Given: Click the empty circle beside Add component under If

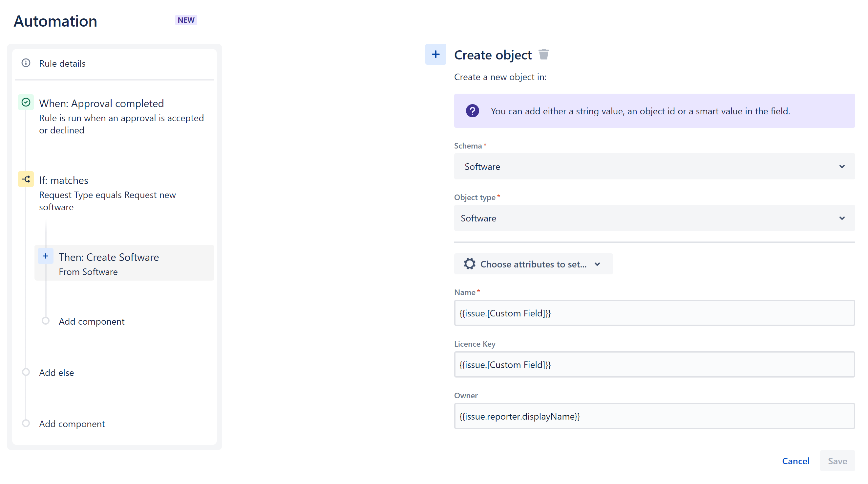Looking at the screenshot, I should (46, 321).
